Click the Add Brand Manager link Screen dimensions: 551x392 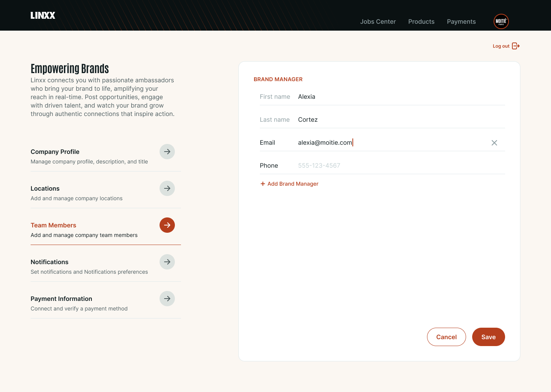click(x=293, y=184)
